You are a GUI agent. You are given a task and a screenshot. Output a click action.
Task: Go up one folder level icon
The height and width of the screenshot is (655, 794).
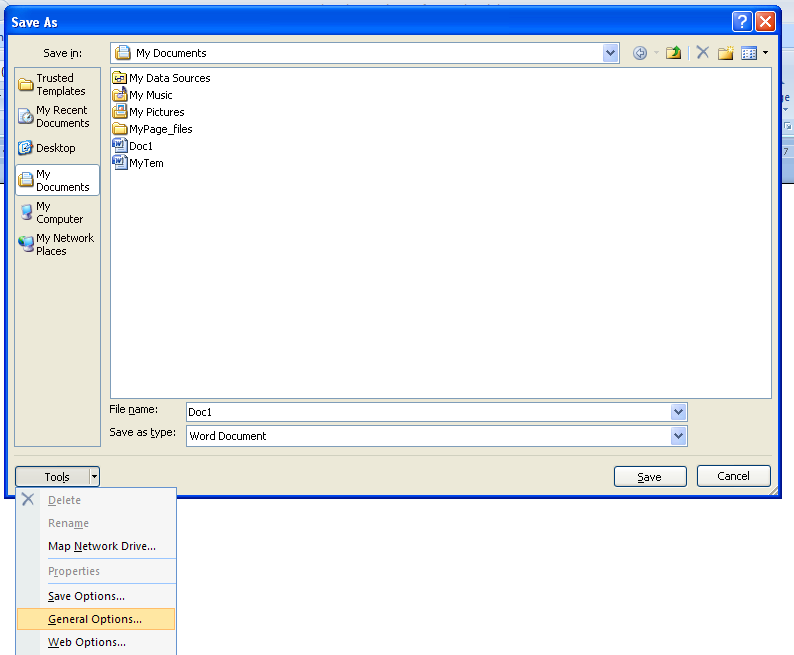point(673,53)
